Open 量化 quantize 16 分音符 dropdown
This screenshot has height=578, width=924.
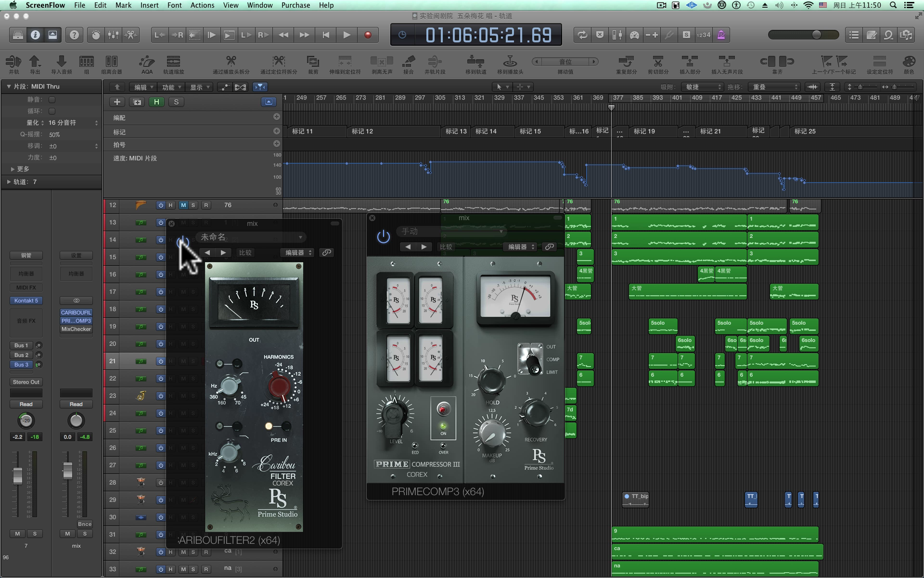point(73,123)
